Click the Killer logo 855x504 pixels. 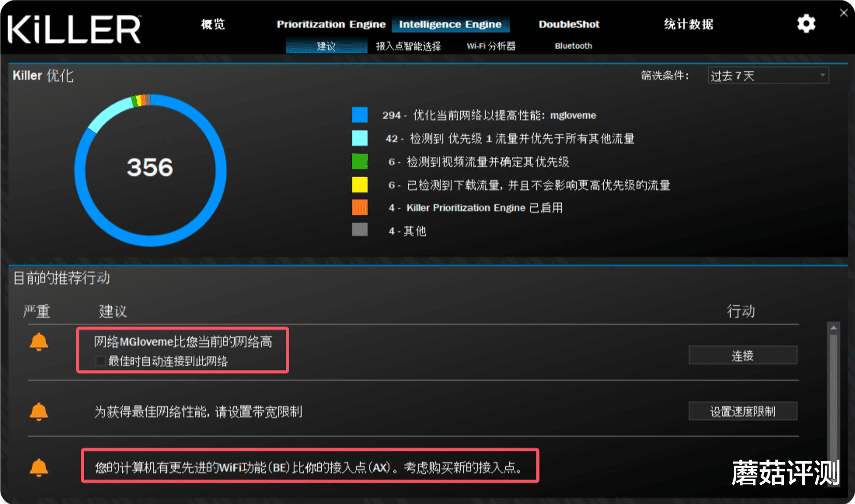point(74,29)
